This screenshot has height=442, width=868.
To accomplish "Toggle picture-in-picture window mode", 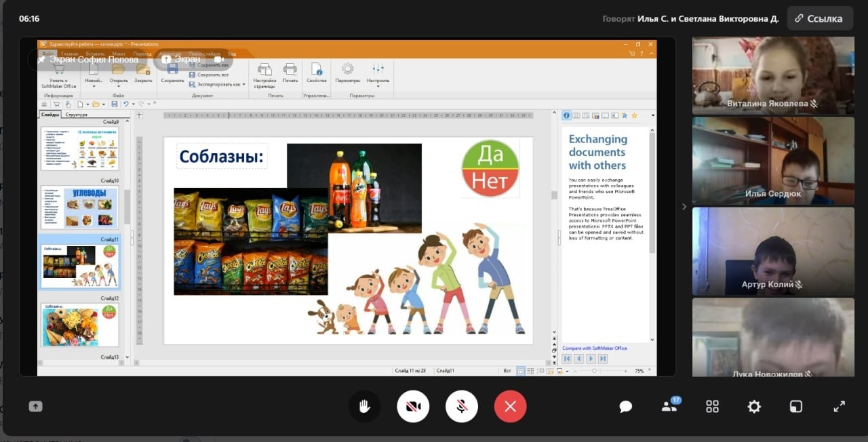I will coord(796,406).
